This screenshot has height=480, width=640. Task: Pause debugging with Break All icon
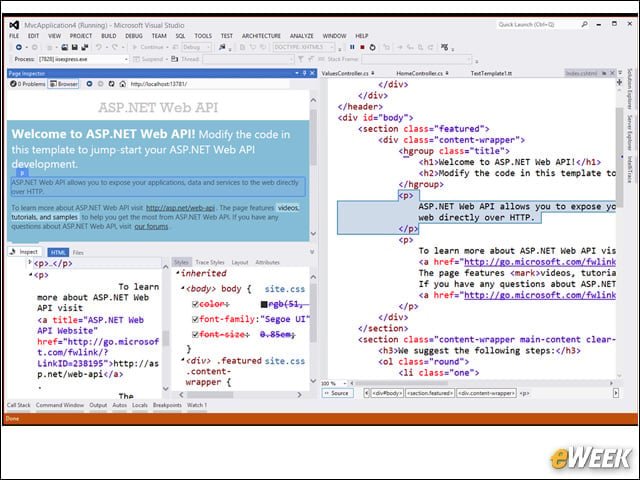352,47
